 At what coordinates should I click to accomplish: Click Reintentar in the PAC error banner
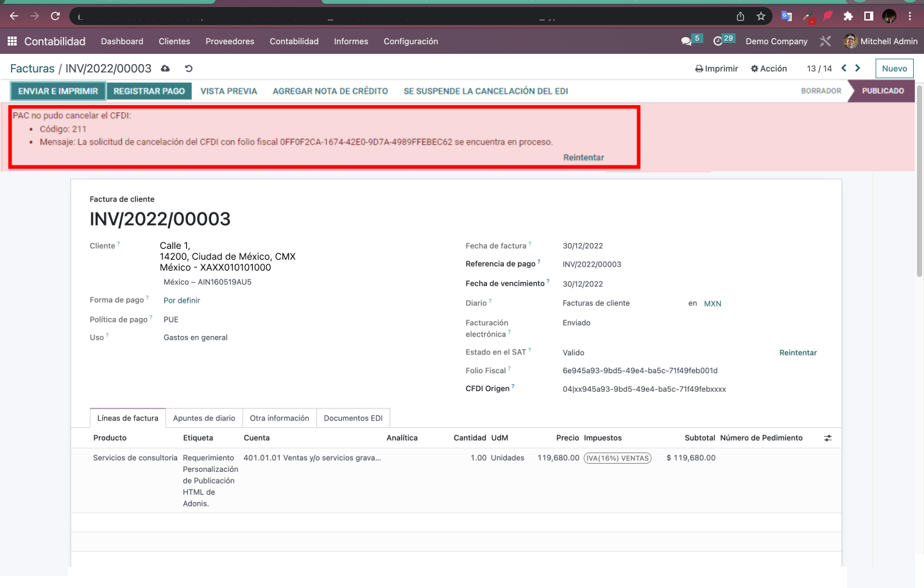click(x=584, y=157)
